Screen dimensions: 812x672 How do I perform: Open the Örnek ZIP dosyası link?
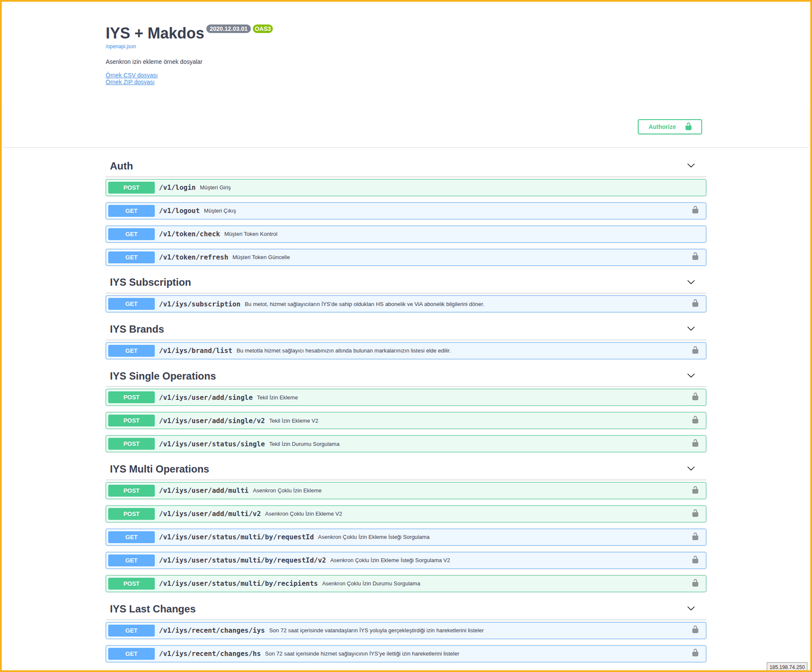(130, 82)
